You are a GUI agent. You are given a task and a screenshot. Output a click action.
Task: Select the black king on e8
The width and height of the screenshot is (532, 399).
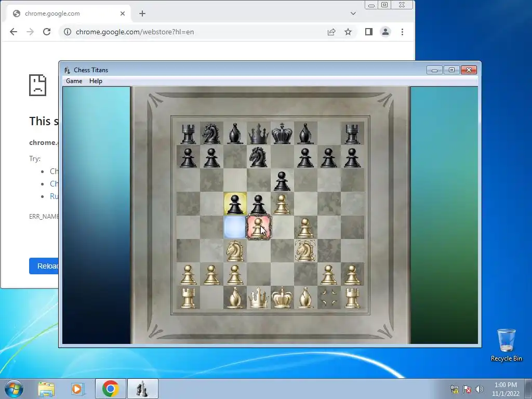tap(282, 134)
